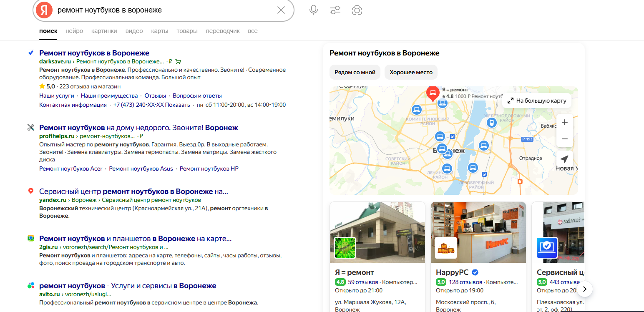Open 'Ремонт ноутбуков Acer' sitelink
Screen dimensions: 644x312
70,169
